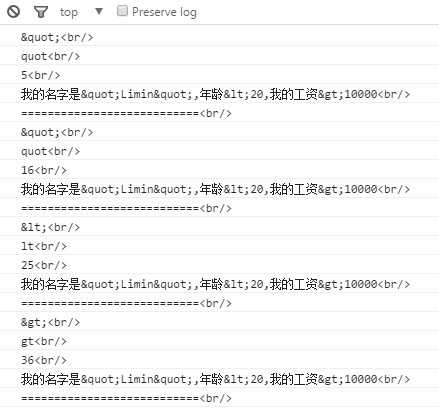
Task: Clear the console with the ban icon
Action: (x=14, y=12)
